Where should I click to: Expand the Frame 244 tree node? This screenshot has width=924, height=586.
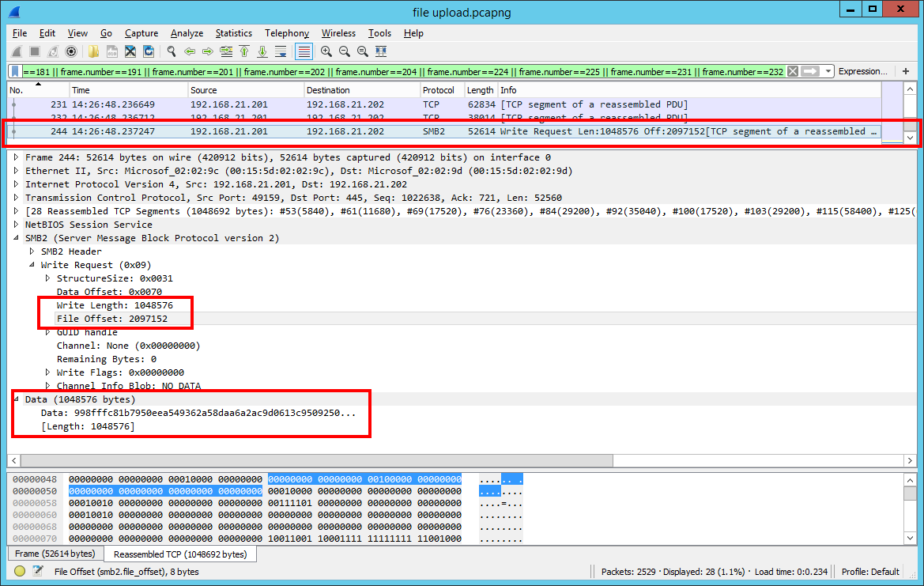coord(16,157)
